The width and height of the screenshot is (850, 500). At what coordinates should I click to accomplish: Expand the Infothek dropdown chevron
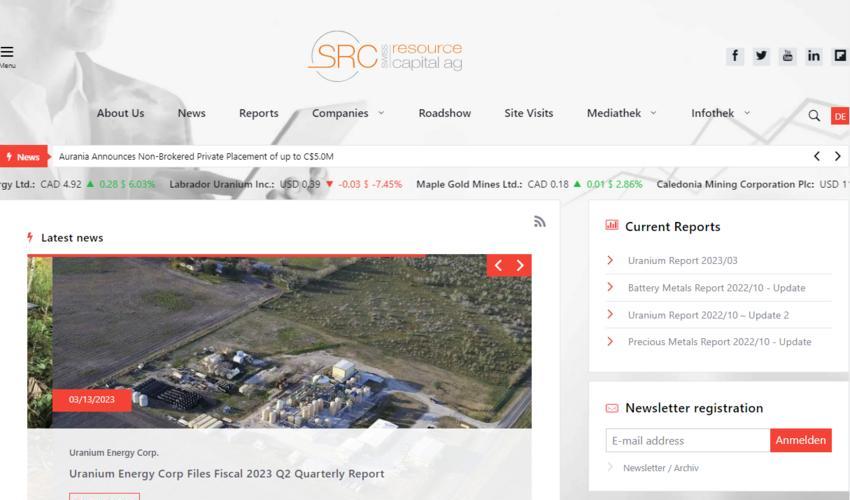pyautogui.click(x=747, y=113)
